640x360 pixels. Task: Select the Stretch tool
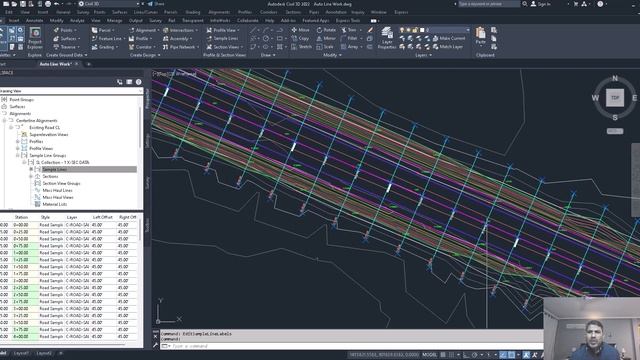[x=301, y=47]
